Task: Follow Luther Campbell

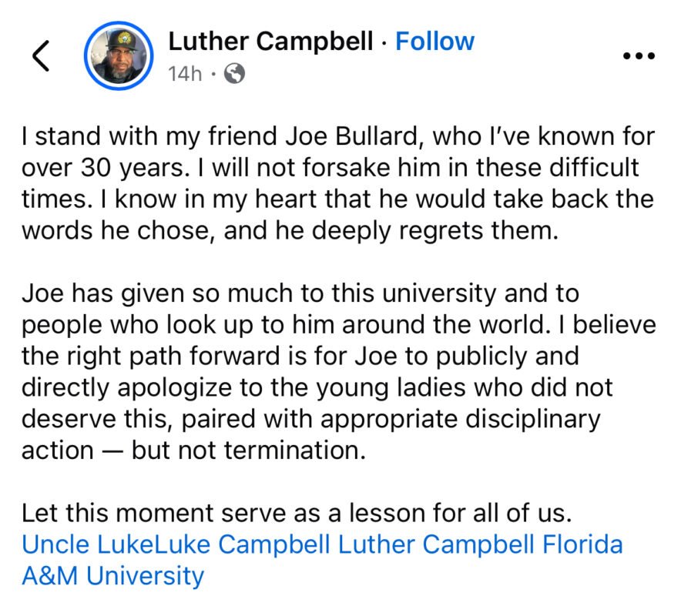Action: [434, 41]
